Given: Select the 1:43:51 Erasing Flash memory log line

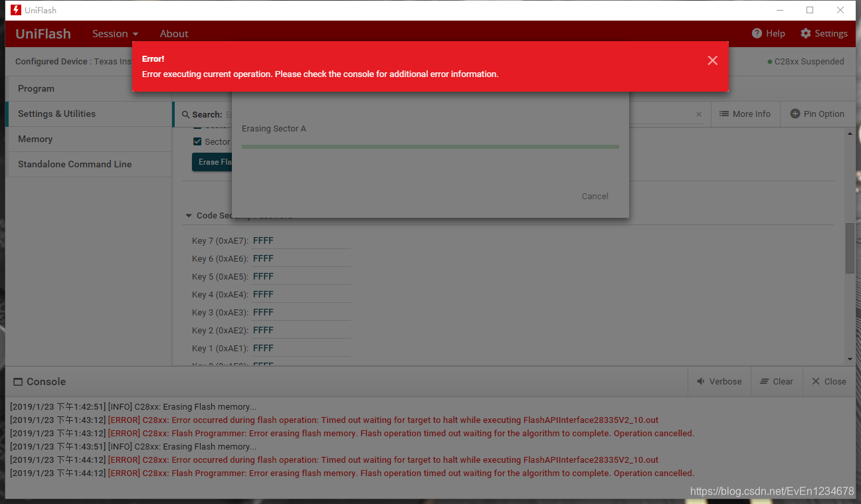Looking at the screenshot, I should [133, 447].
